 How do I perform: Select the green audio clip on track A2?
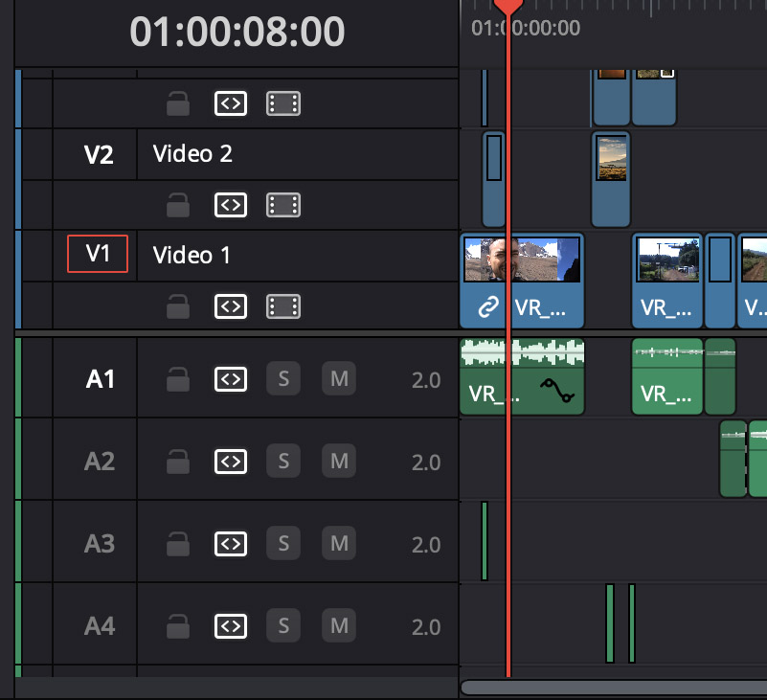733,460
